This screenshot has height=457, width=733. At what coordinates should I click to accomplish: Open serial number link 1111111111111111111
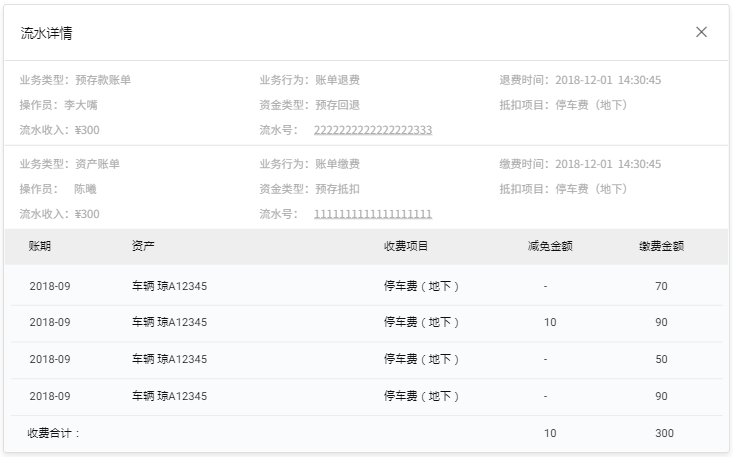tap(373, 214)
